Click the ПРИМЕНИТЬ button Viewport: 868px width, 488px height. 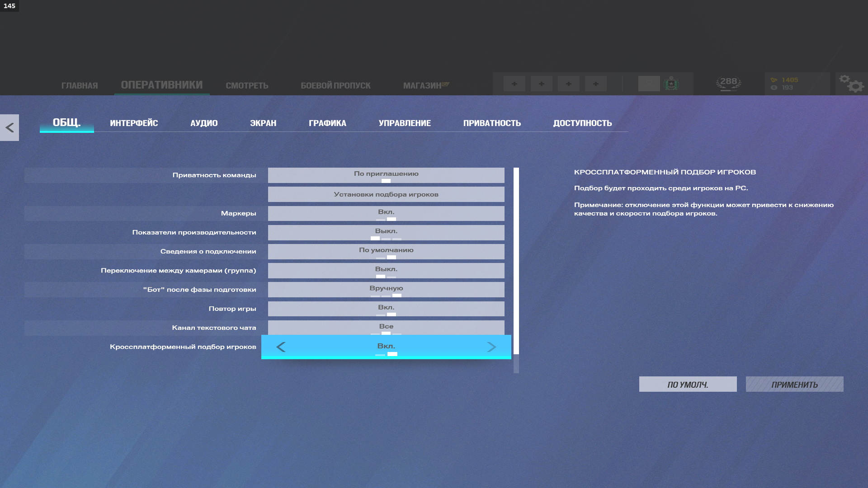click(794, 384)
